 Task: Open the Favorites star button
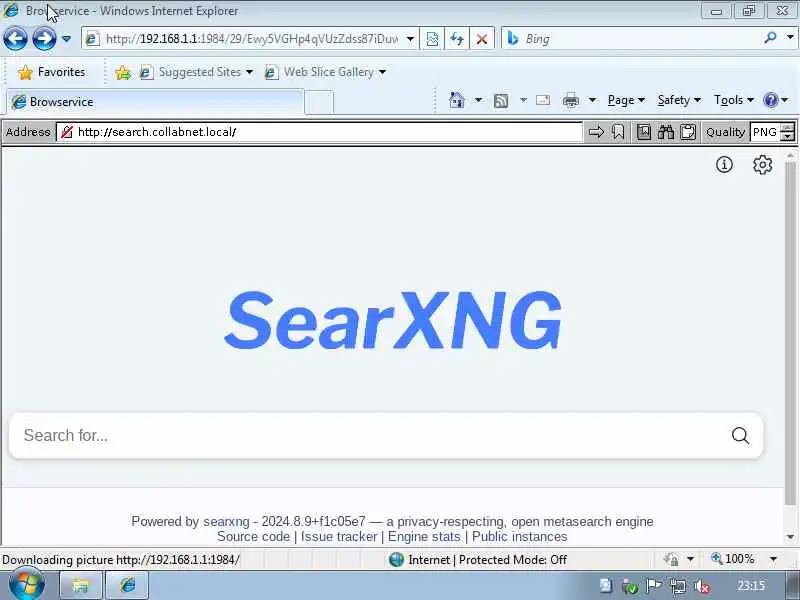(51, 72)
